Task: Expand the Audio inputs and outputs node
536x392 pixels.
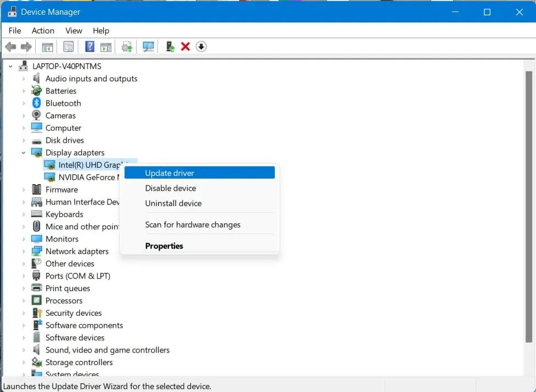Action: click(x=24, y=78)
